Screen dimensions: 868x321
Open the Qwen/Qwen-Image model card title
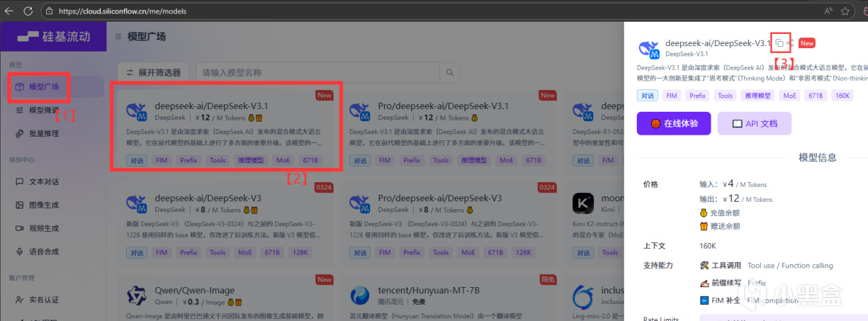pos(195,290)
